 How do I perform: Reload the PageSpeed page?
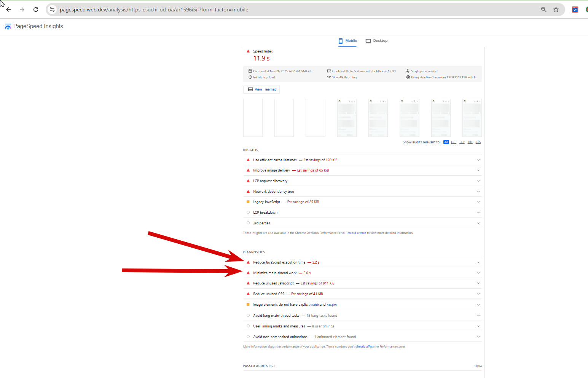(x=36, y=10)
